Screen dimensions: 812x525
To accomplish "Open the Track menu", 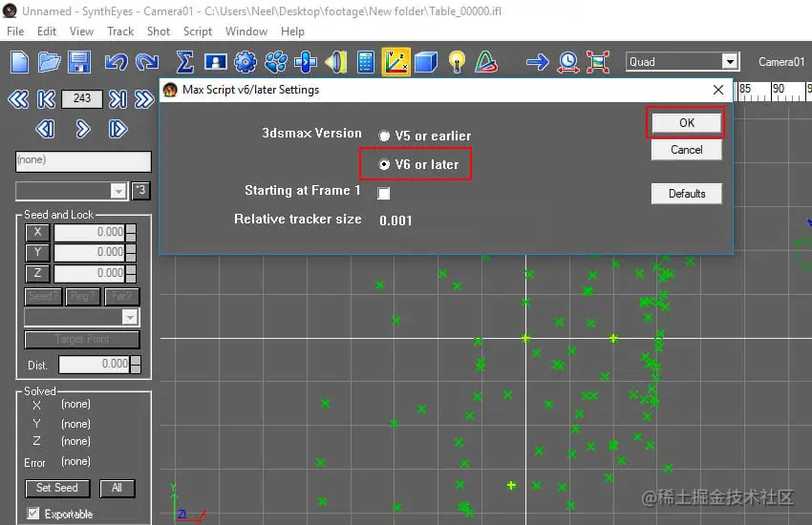I will pyautogui.click(x=120, y=31).
